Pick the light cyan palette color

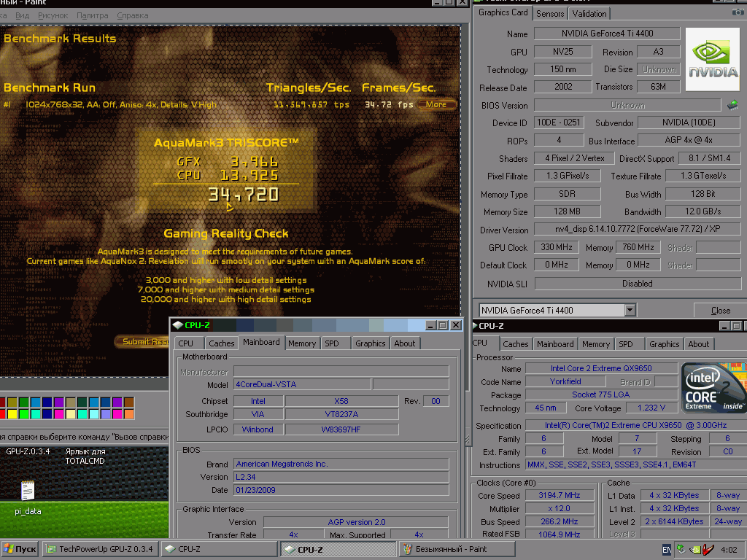(x=94, y=414)
